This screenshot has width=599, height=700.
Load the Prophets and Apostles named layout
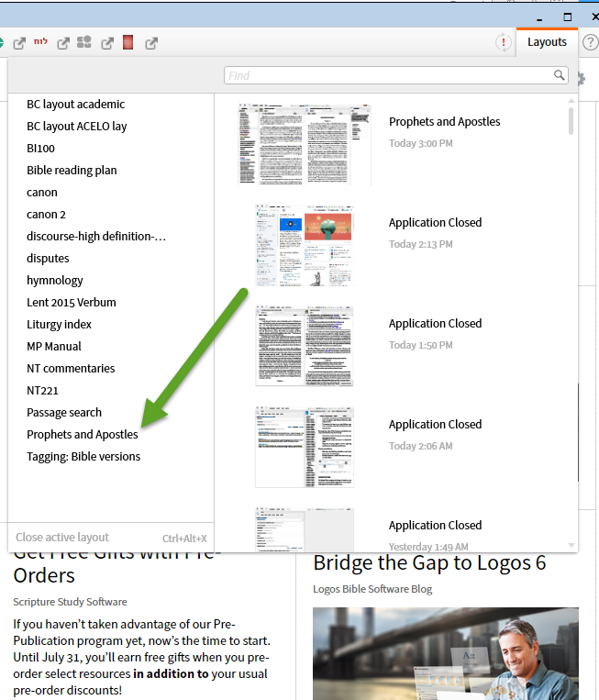83,434
